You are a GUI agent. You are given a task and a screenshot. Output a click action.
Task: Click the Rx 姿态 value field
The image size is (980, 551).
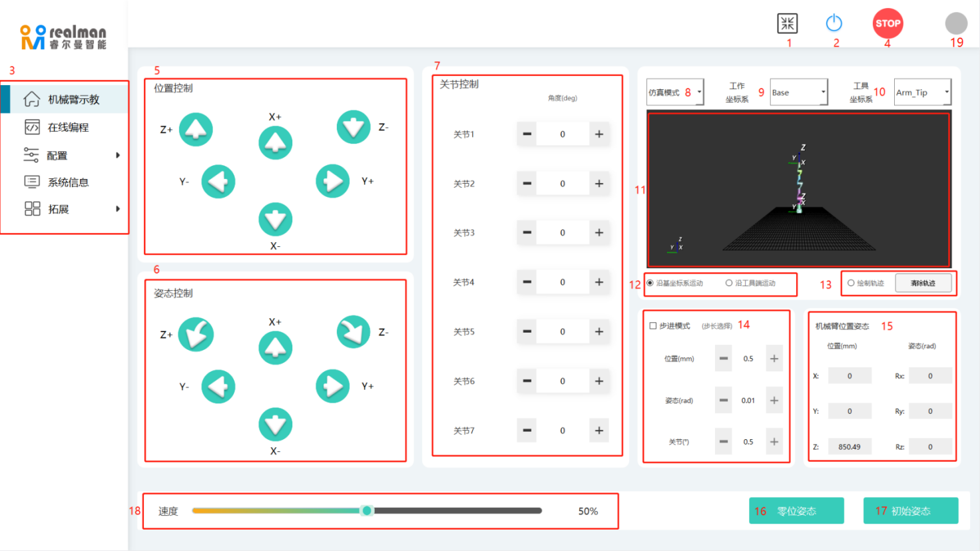pyautogui.click(x=930, y=376)
